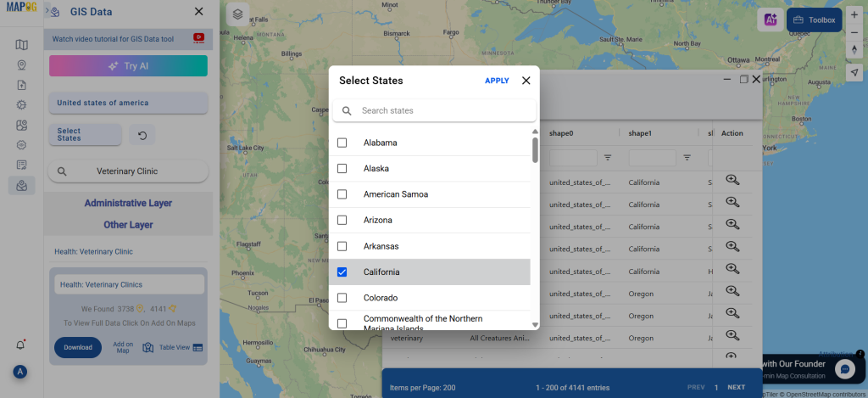Check the Alaska checkbox
Screen dimensions: 868x398
pyautogui.click(x=342, y=169)
